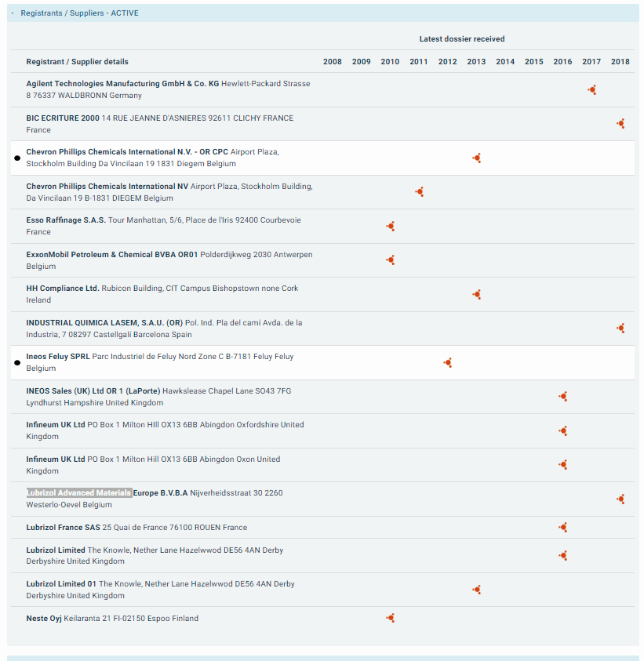Select the 2011 year column header
Viewport: 644px width, 661px height.
tap(419, 61)
